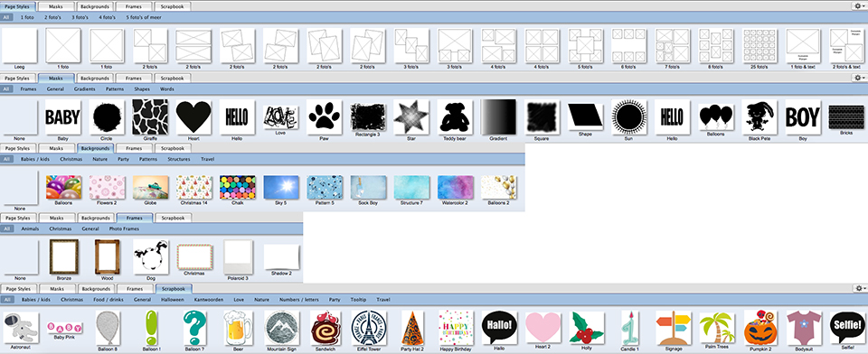Insert the Signage scrapbook item
The image size is (868, 354).
point(673,328)
